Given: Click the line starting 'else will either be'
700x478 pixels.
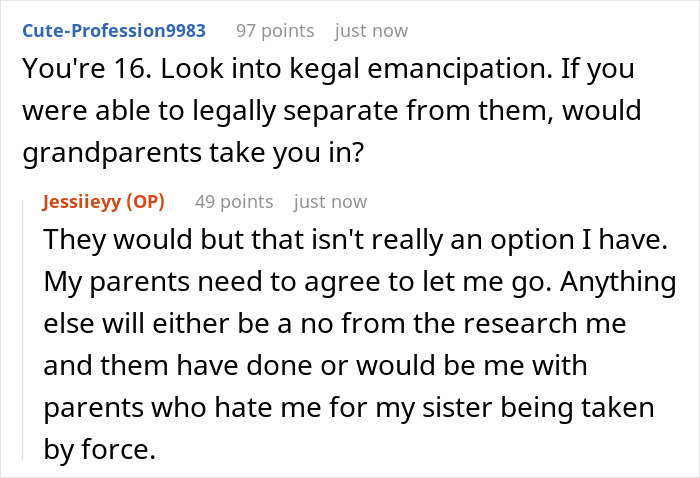Looking at the screenshot, I should [335, 324].
